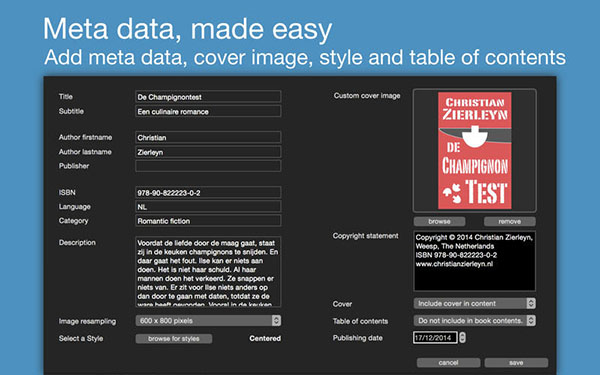This screenshot has width=600, height=375.
Task: Click the 'Centered' style label
Action: (x=265, y=338)
